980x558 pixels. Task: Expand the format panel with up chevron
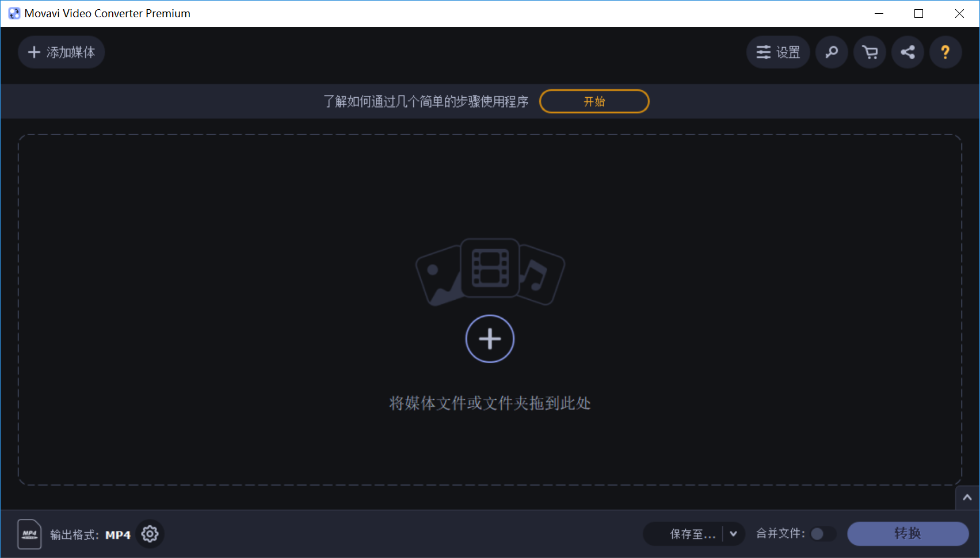[967, 498]
